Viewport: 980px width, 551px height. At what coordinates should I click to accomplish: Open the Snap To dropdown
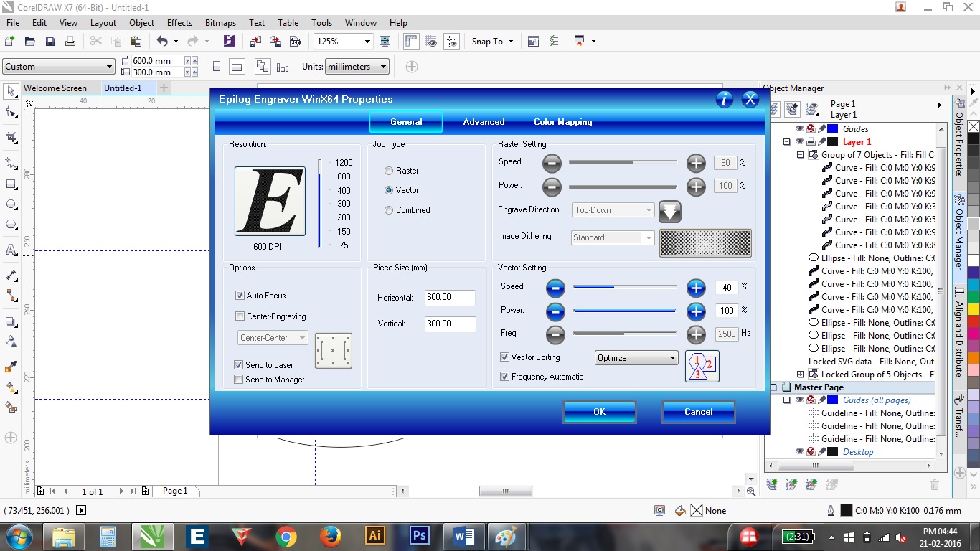tap(492, 42)
